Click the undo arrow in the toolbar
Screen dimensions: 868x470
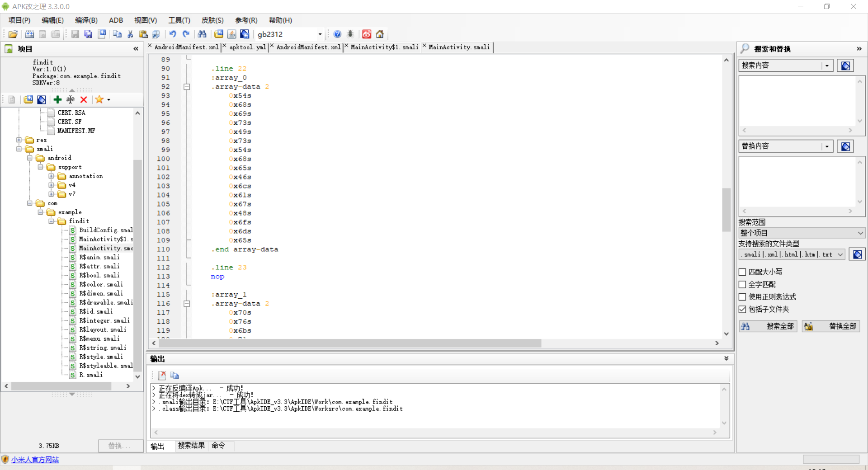coord(172,34)
